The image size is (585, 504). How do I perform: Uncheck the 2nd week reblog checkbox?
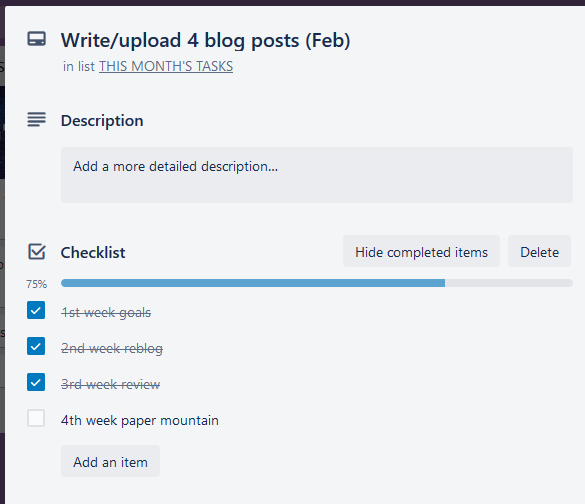coord(36,346)
